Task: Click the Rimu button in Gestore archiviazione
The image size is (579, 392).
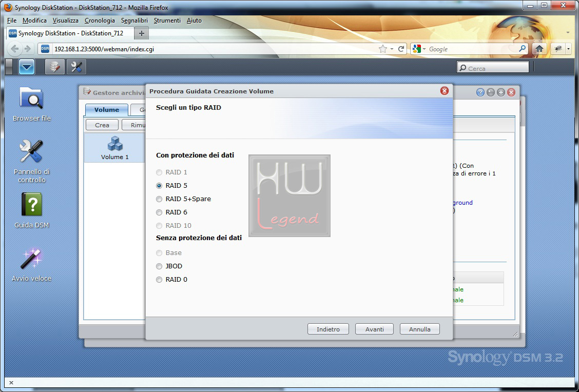Action: click(134, 125)
